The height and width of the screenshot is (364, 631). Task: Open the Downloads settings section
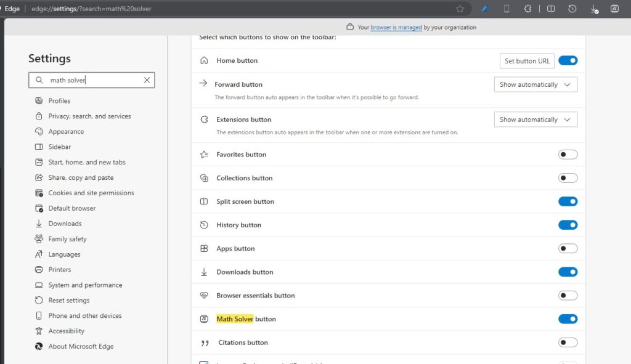pyautogui.click(x=65, y=224)
